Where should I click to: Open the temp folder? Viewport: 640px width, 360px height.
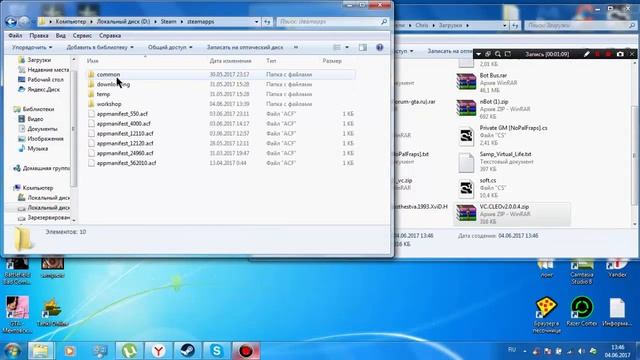[103, 94]
